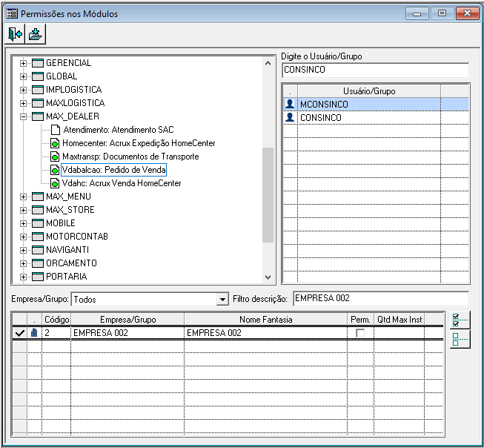Click the MAX_MENU module folder icon
This screenshot has width=484, height=448.
click(x=38, y=197)
